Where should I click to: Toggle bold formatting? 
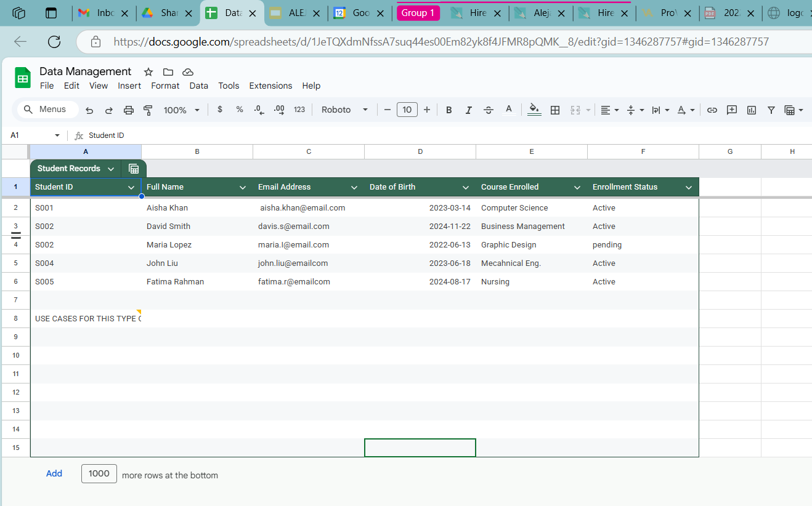pos(449,110)
